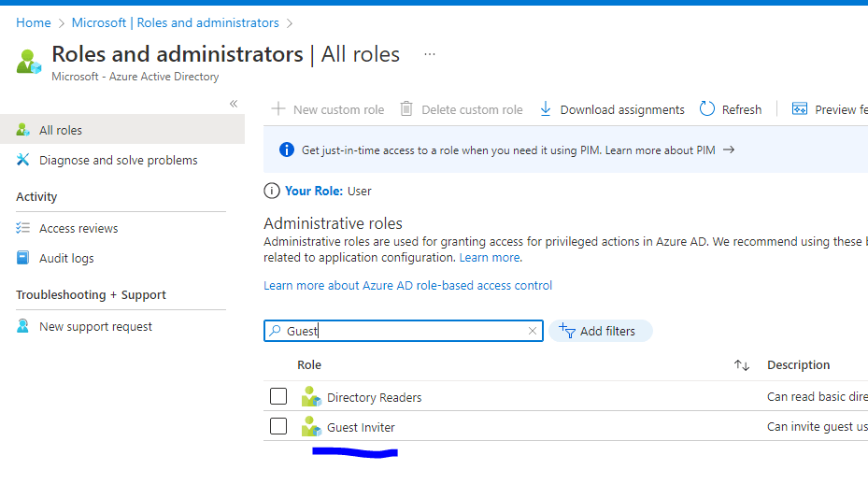The height and width of the screenshot is (484, 868).
Task: Click Delete custom role button
Action: click(462, 109)
